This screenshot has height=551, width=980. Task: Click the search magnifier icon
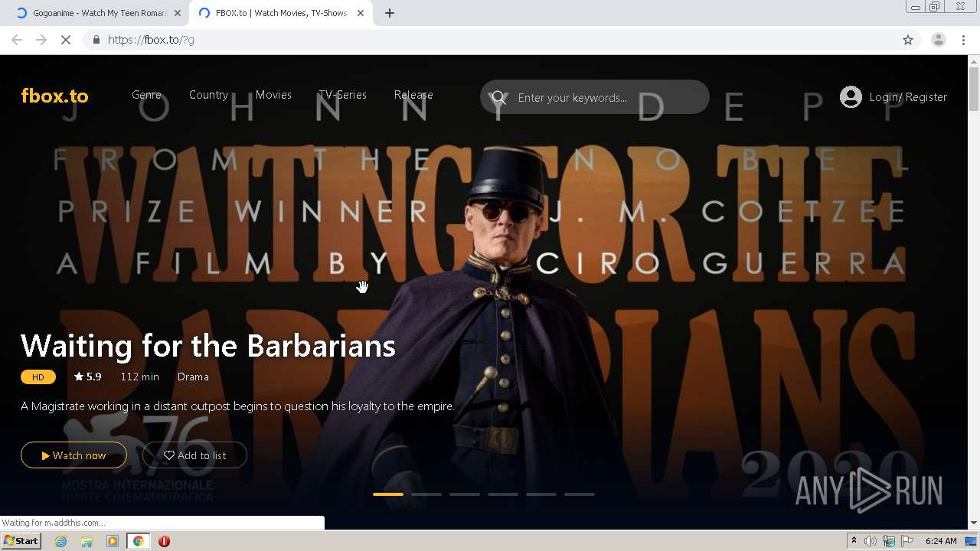point(499,97)
